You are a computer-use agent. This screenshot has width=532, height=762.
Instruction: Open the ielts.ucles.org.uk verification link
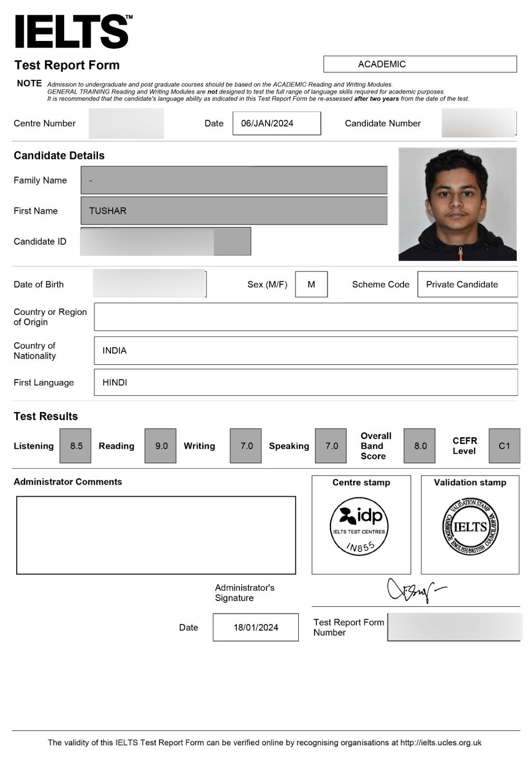tap(441, 742)
